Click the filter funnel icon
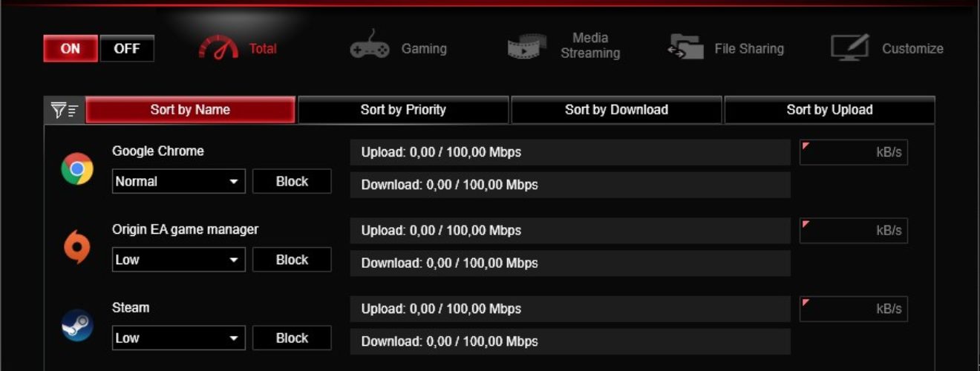The width and height of the screenshot is (980, 371). 65,110
